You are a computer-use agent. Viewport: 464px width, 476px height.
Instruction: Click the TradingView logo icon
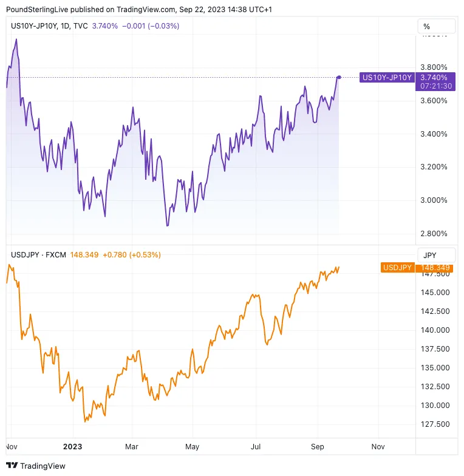click(x=12, y=466)
